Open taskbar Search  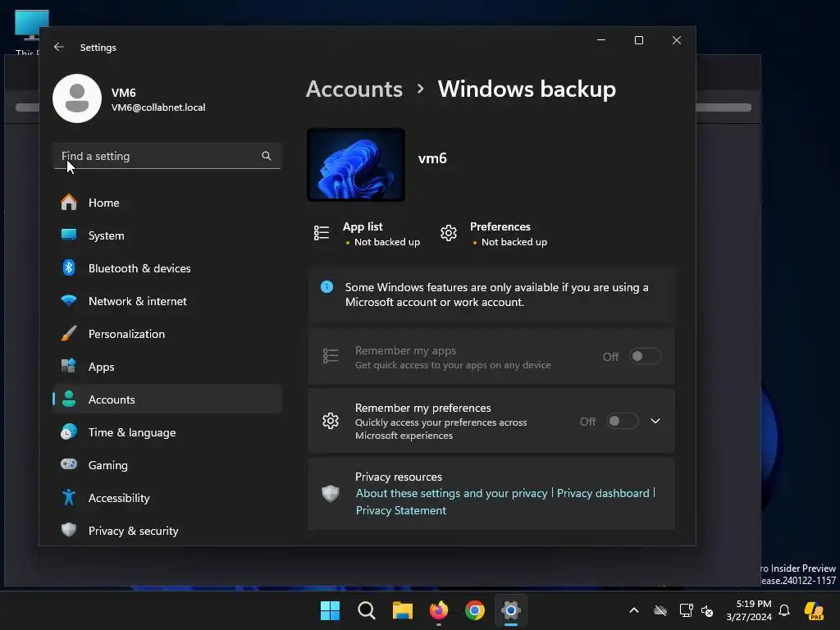coord(367,610)
